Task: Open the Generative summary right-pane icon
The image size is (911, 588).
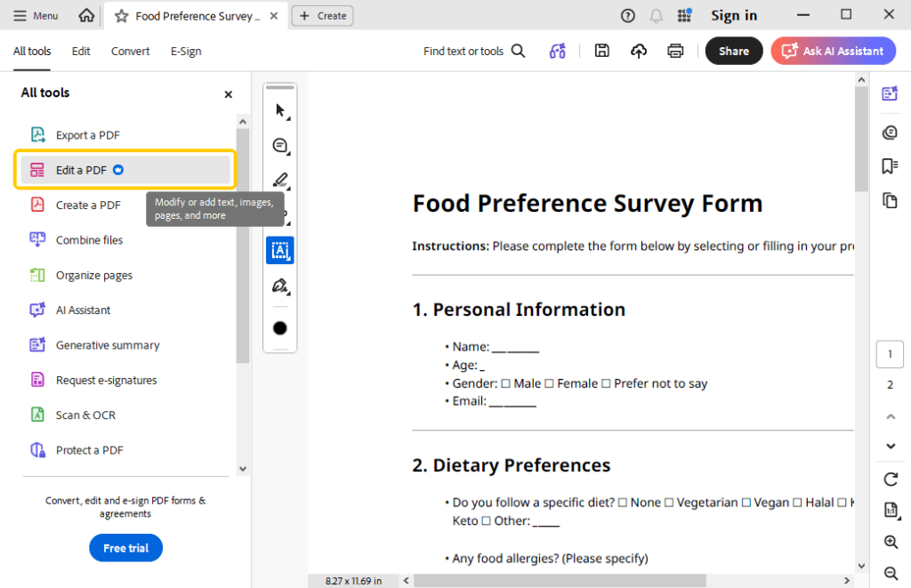Action: [890, 93]
